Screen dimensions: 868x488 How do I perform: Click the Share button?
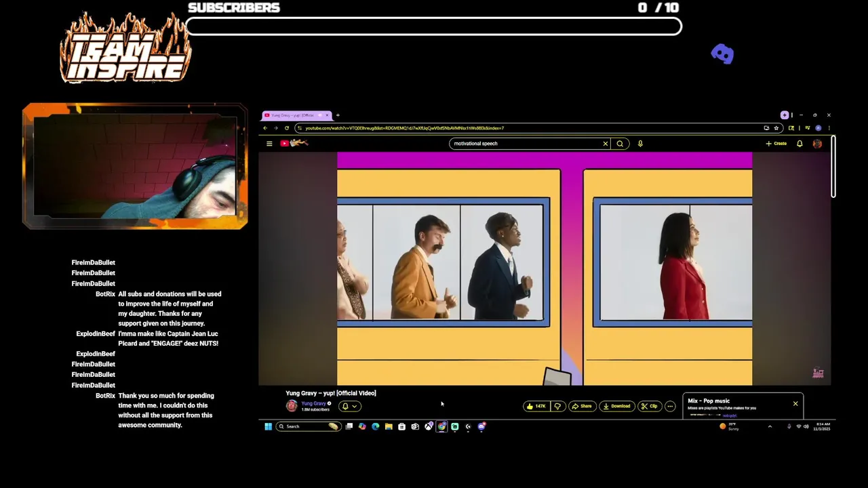(x=582, y=406)
